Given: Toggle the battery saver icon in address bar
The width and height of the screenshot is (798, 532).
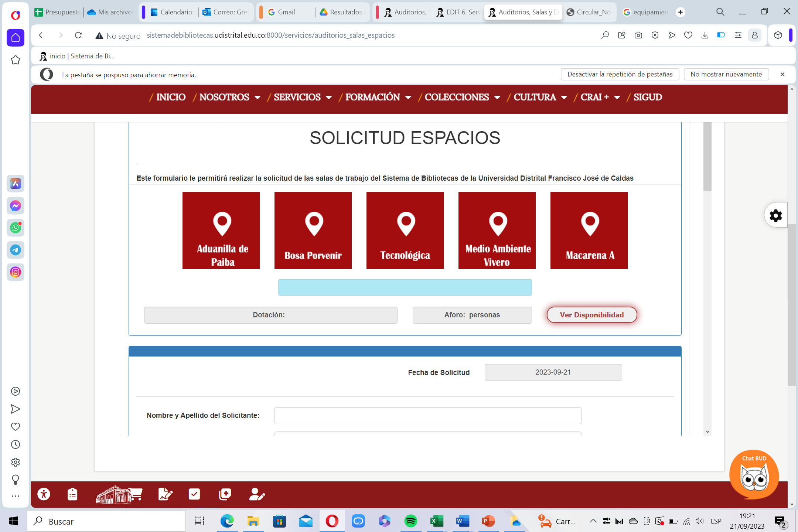Looking at the screenshot, I should coord(721,35).
